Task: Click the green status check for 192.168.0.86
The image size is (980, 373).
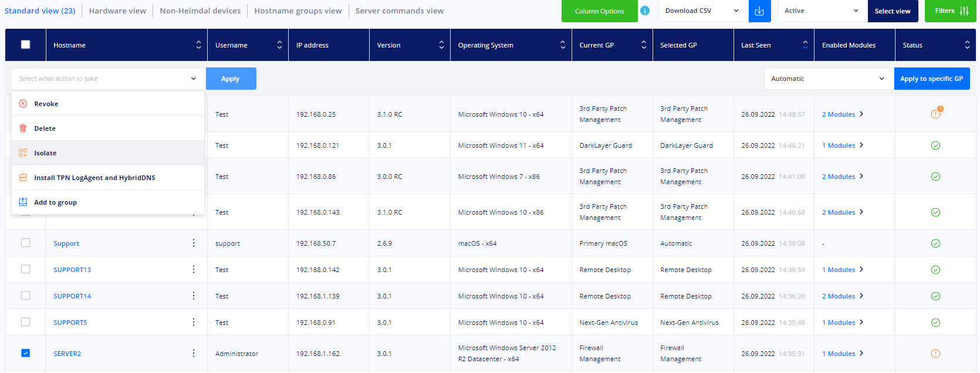Action: pos(936,177)
